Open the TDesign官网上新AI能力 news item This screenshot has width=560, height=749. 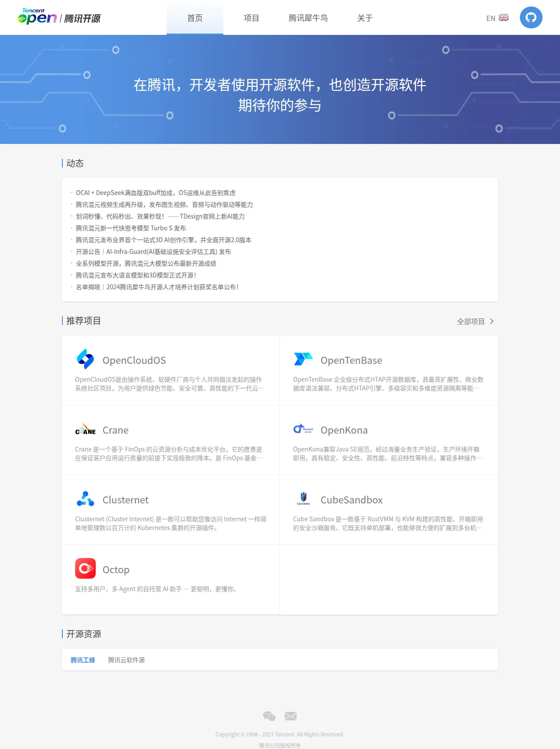coord(160,216)
